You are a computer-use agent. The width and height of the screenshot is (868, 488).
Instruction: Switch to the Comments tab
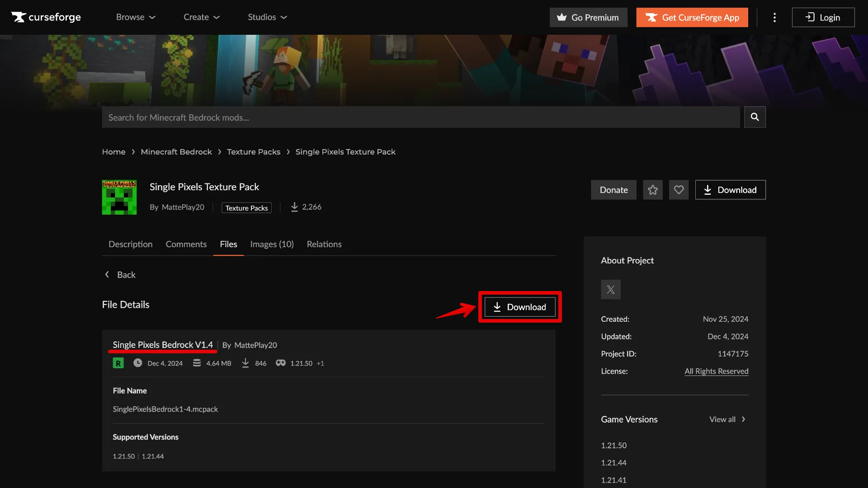pyautogui.click(x=186, y=244)
